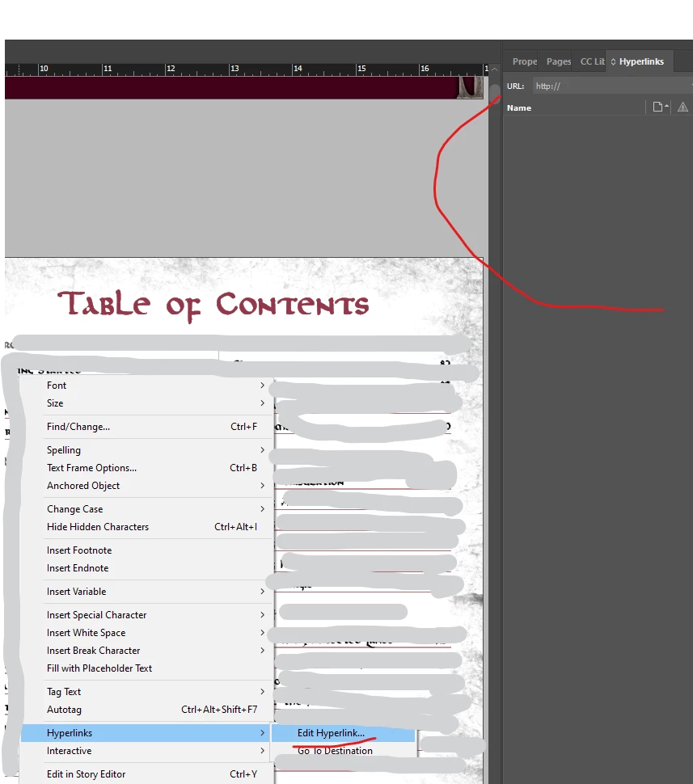
Task: Open Text Frame Options dialog
Action: (146, 468)
